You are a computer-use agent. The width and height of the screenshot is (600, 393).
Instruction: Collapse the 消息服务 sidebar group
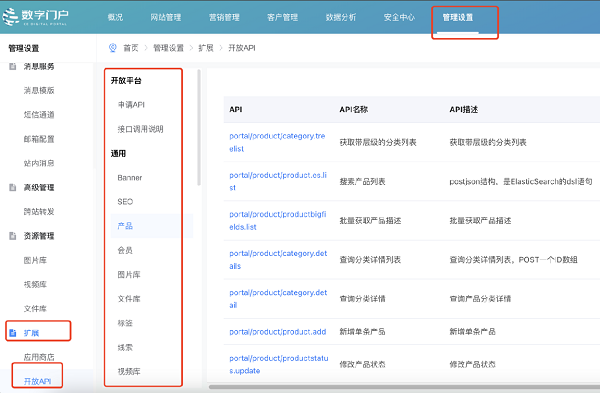[39, 67]
